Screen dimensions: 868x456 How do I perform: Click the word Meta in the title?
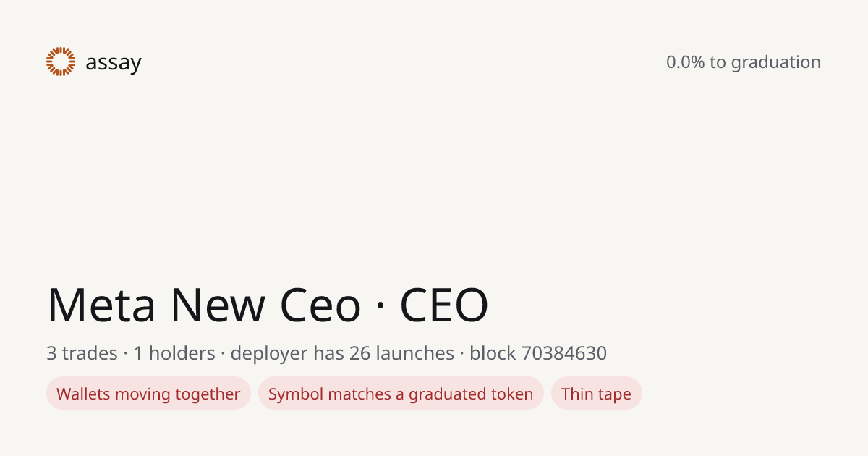(x=101, y=305)
